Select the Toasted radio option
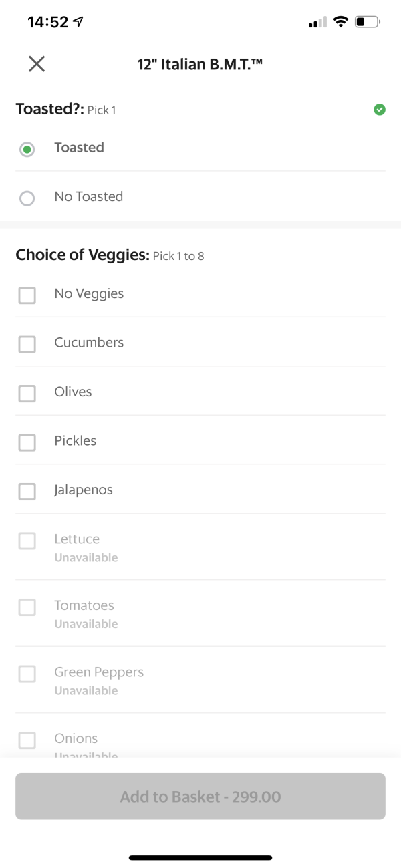 (27, 149)
